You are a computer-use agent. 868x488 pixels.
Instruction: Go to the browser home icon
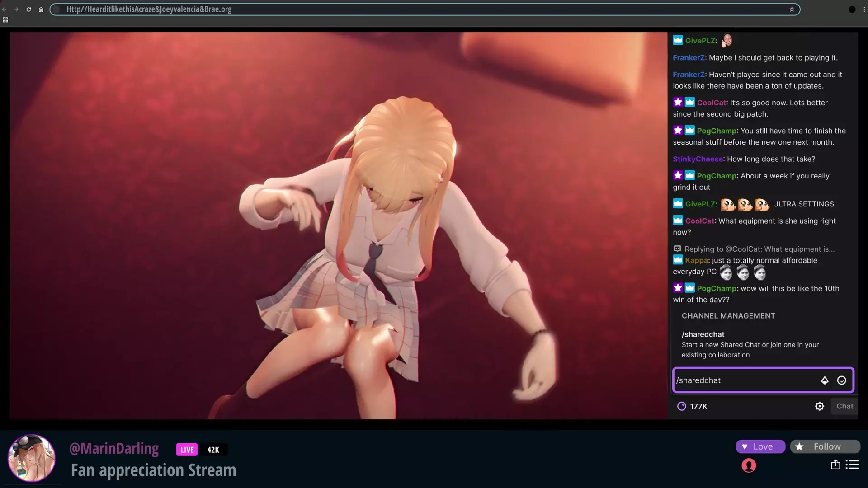pos(41,9)
